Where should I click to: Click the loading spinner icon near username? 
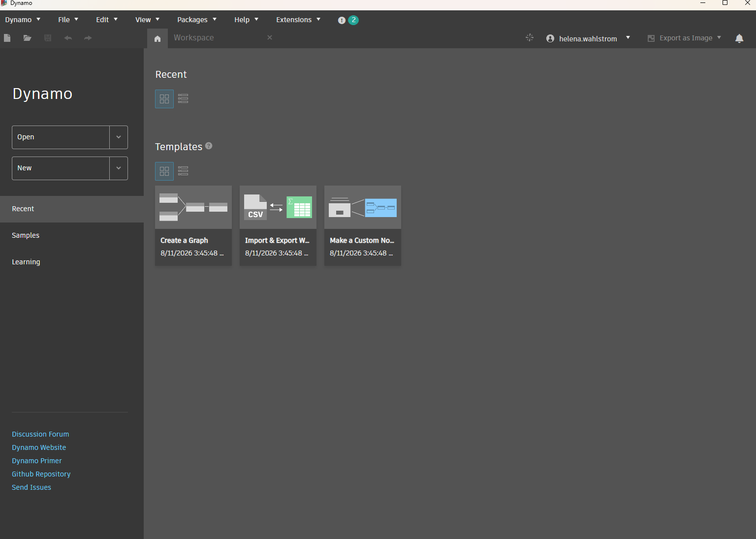point(530,38)
